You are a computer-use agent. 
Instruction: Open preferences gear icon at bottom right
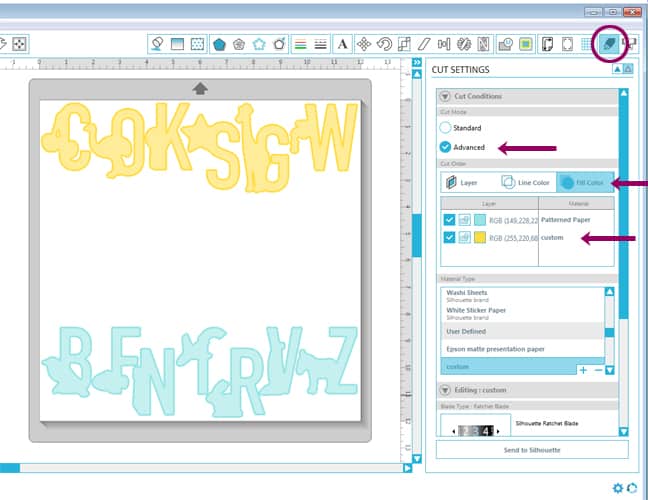tap(619, 488)
